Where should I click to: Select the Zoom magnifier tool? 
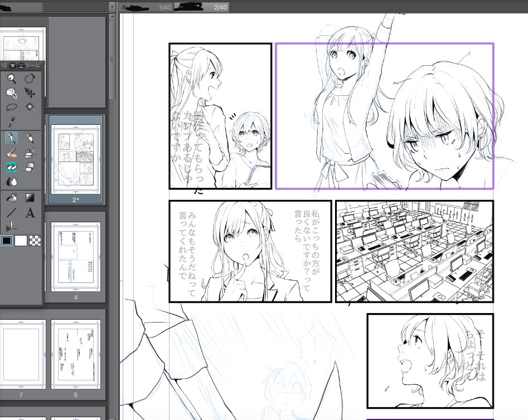12,79
